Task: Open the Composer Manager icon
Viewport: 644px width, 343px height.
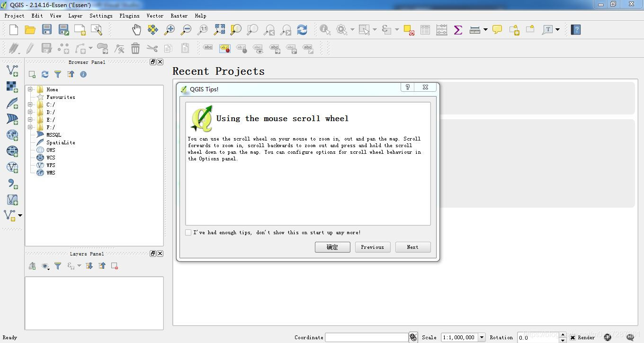Action: (97, 30)
